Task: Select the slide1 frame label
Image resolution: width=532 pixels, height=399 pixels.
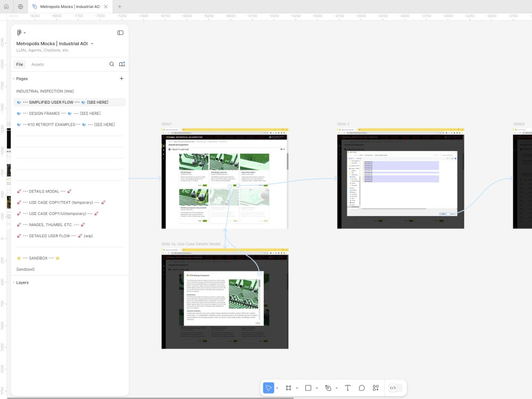Action: (166, 124)
